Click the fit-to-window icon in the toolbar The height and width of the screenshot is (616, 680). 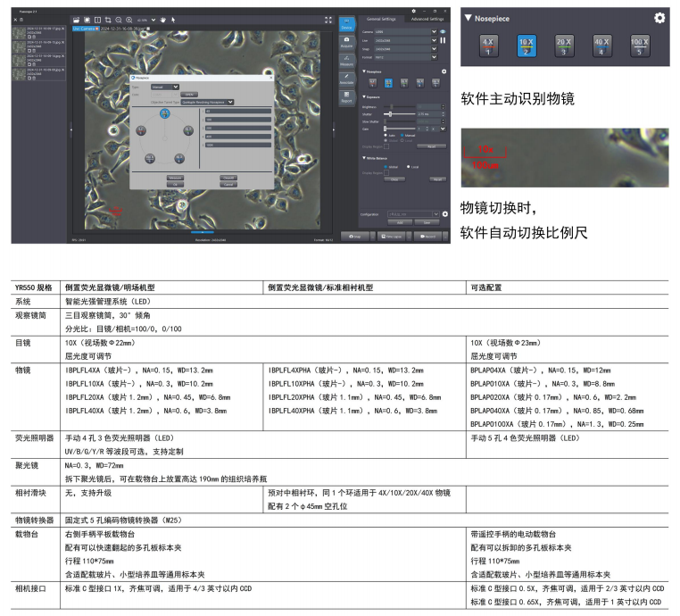point(87,20)
